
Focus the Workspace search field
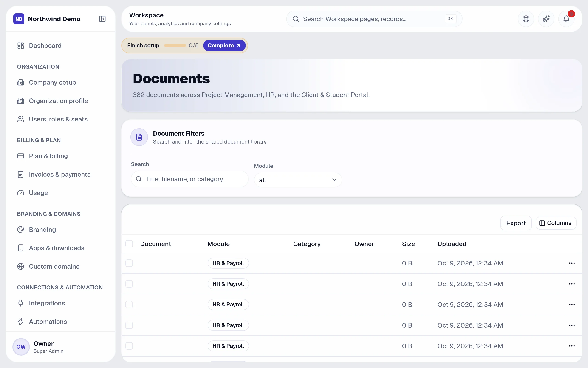click(374, 19)
